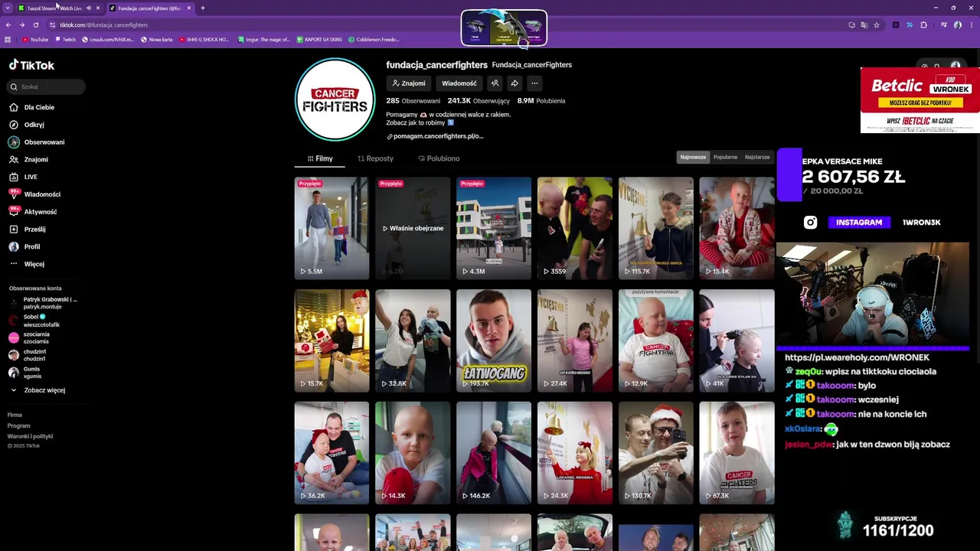Expand the Program footer section

[18, 425]
